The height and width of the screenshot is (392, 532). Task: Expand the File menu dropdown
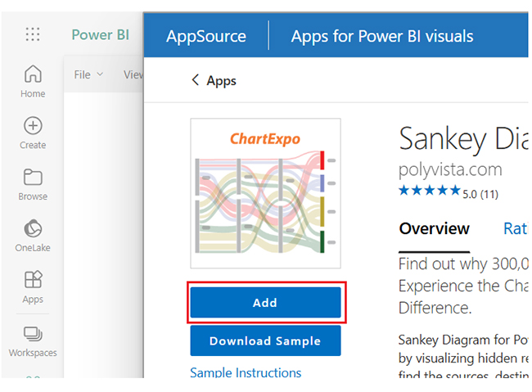tap(88, 74)
